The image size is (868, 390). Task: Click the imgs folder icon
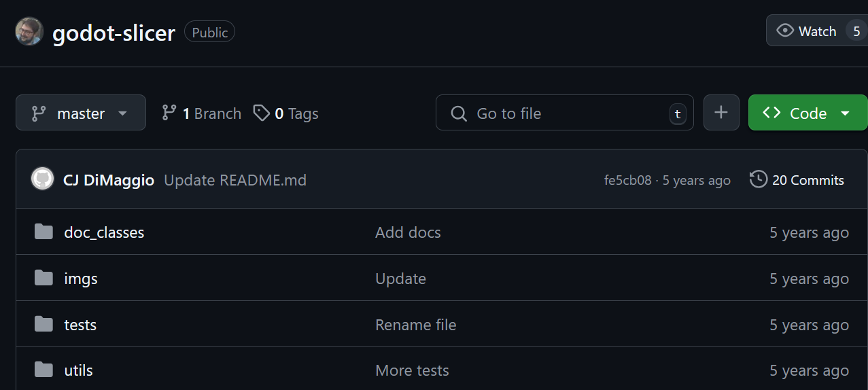(44, 279)
